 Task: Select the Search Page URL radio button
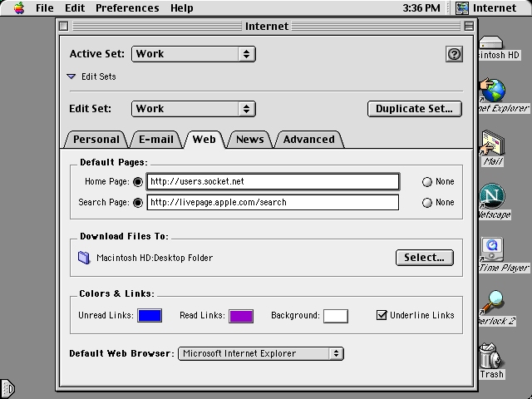point(138,203)
